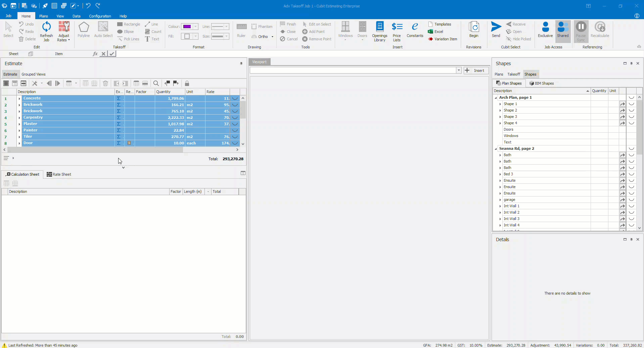The width and height of the screenshot is (644, 348).
Task: Click the trash delete icon in Estimate toolbar
Action: [105, 83]
